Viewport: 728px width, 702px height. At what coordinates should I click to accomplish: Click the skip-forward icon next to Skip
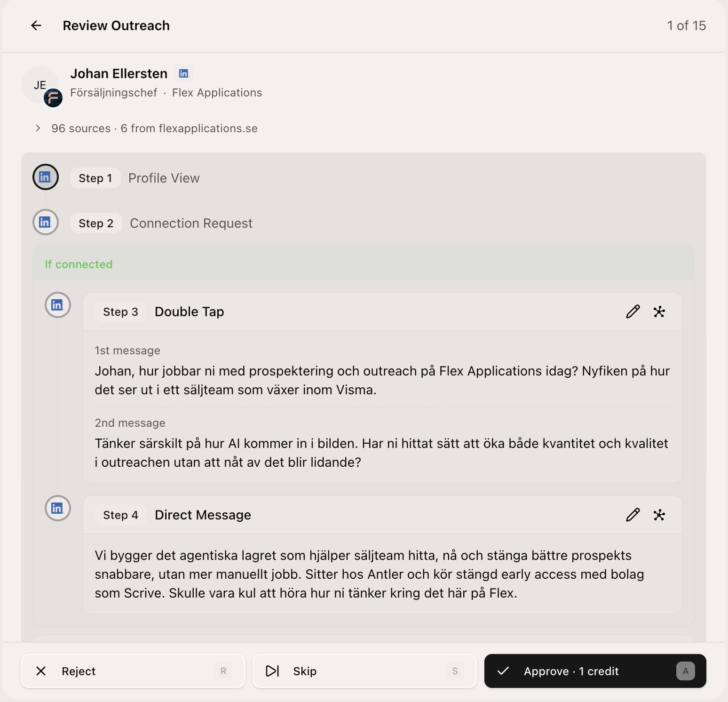pyautogui.click(x=272, y=671)
